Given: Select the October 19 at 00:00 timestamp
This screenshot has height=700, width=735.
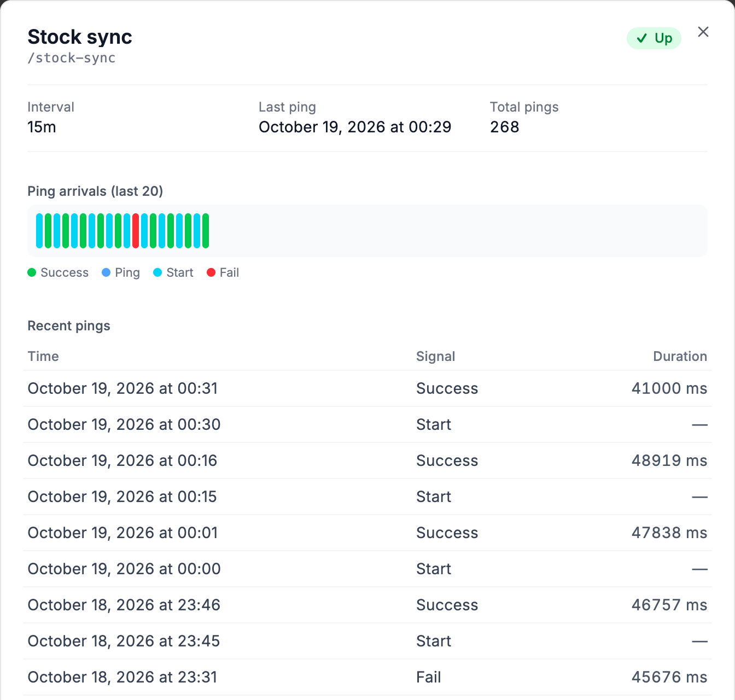Looking at the screenshot, I should pos(124,569).
